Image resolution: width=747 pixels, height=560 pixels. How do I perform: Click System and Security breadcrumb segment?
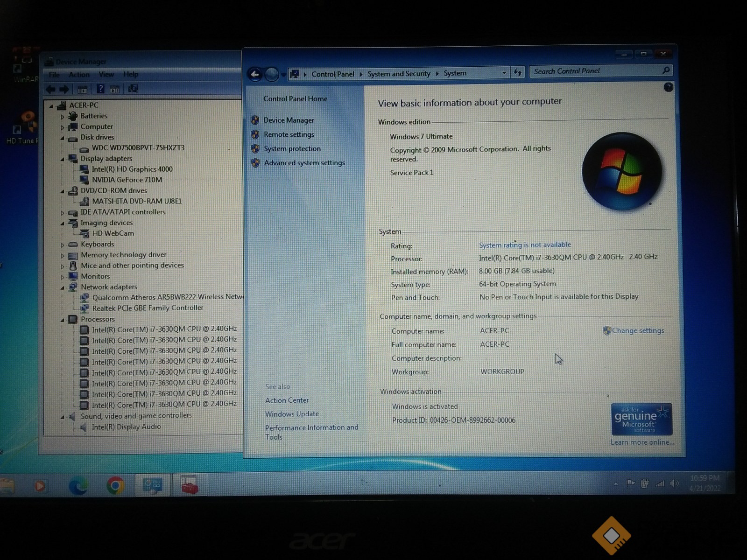(399, 73)
